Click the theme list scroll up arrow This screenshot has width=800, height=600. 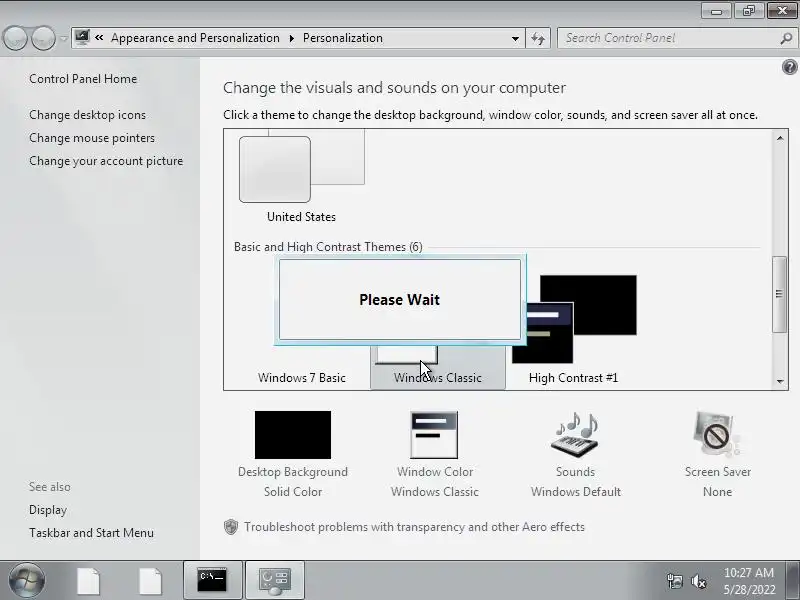[780, 138]
